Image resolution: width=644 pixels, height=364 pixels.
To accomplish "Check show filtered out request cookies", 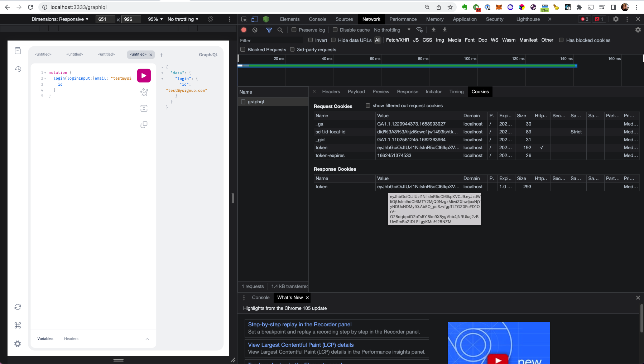I will [x=368, y=105].
